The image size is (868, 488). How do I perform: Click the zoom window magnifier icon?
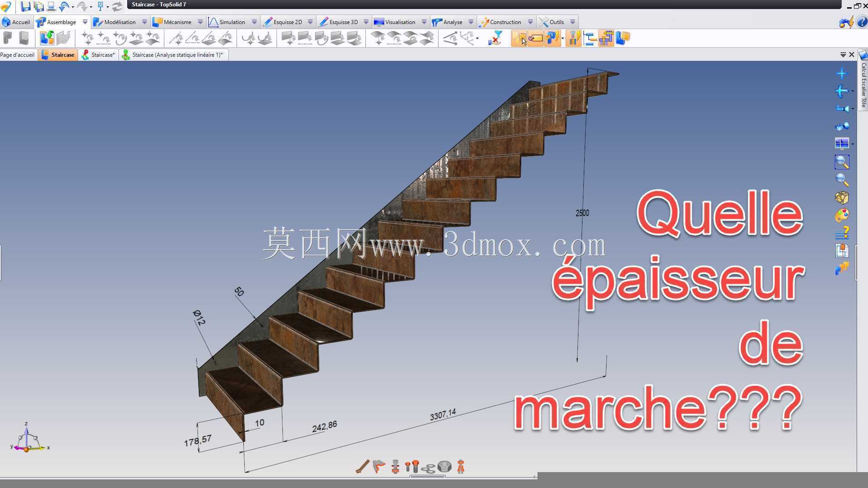tap(842, 162)
